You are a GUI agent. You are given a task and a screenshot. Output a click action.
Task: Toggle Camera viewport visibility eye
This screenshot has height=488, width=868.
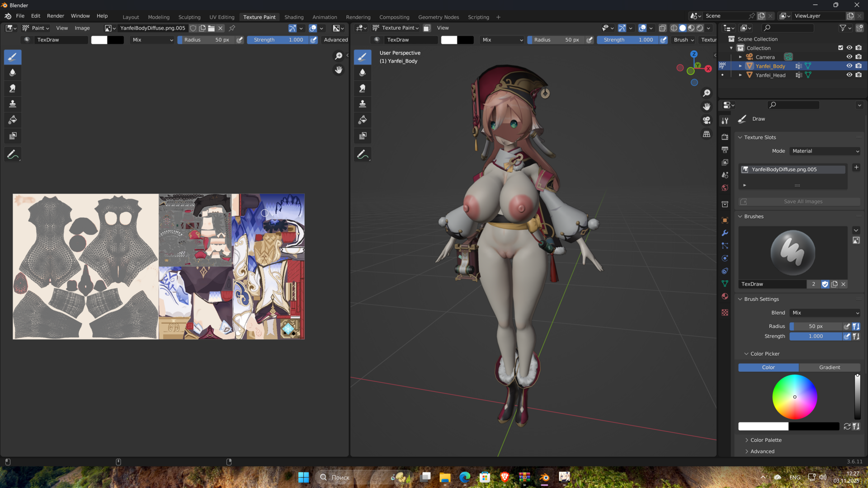tap(849, 57)
